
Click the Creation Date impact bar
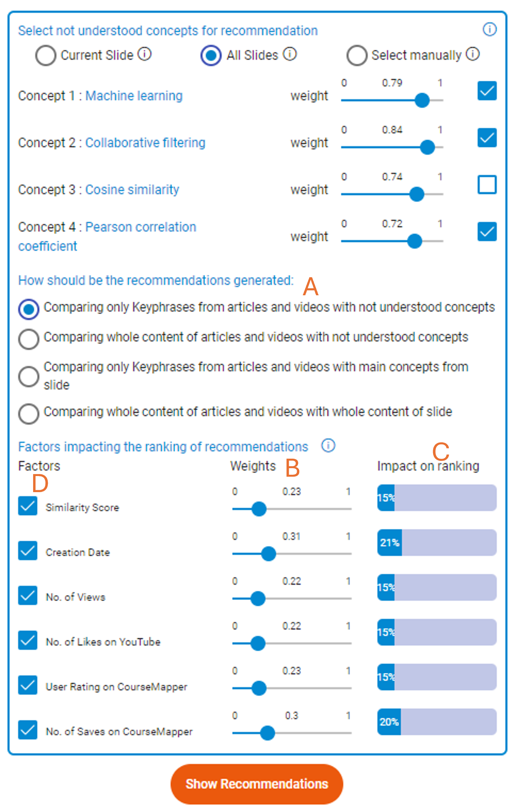(436, 543)
